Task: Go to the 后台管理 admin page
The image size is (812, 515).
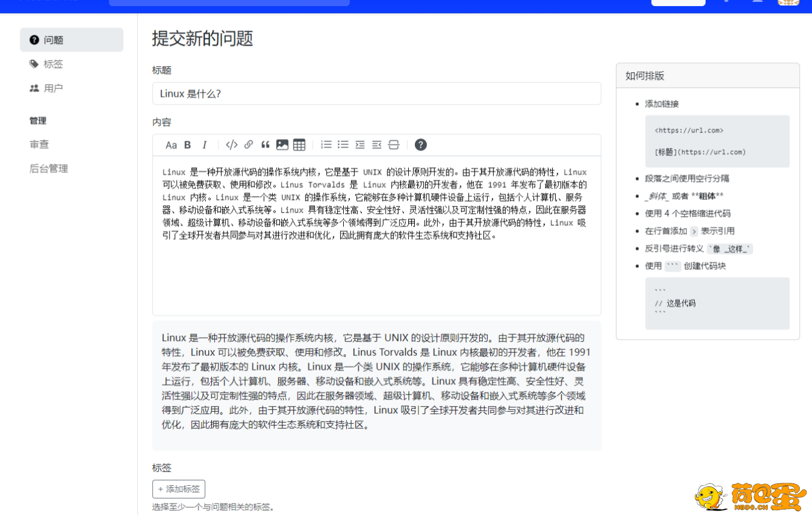Action: pyautogui.click(x=49, y=169)
